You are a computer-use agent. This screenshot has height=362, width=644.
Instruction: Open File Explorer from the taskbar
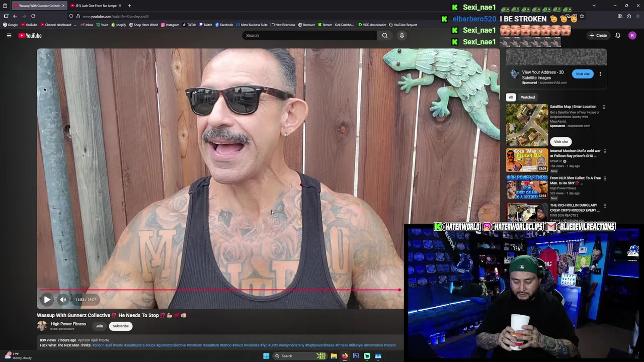click(x=334, y=356)
